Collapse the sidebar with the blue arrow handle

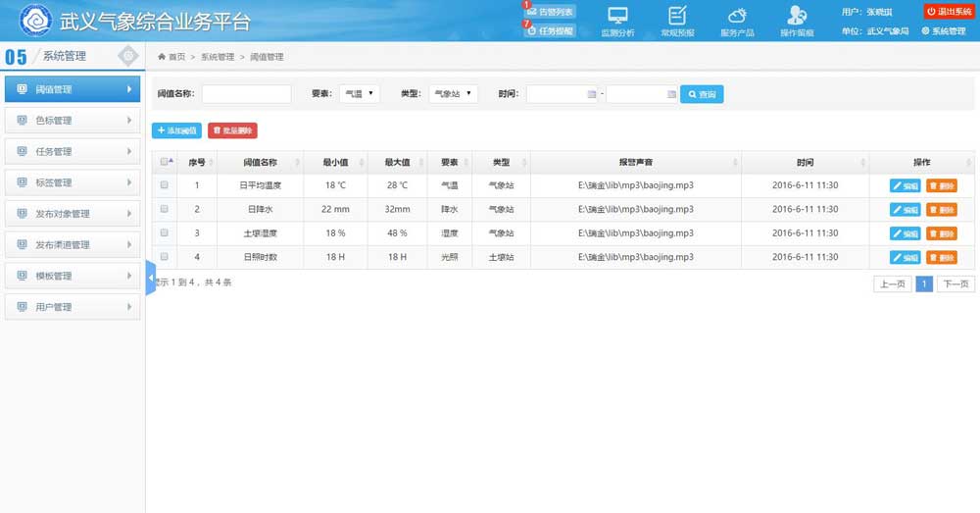pos(151,279)
